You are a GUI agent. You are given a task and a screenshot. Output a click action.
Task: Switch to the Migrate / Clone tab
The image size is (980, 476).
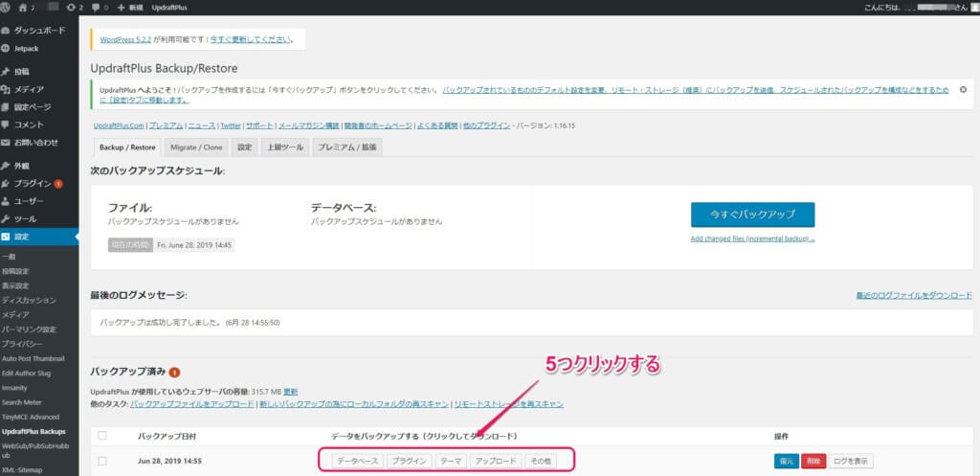click(x=195, y=147)
